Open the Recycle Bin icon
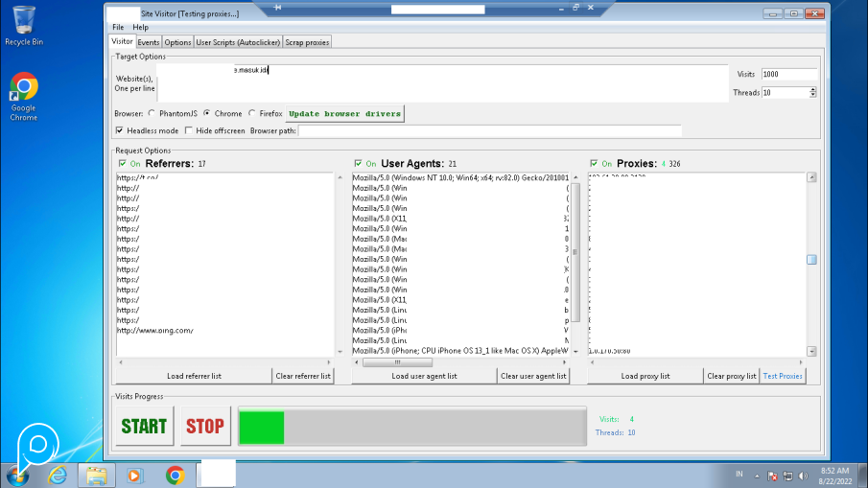Screen dimensions: 868x488 [x=23, y=21]
